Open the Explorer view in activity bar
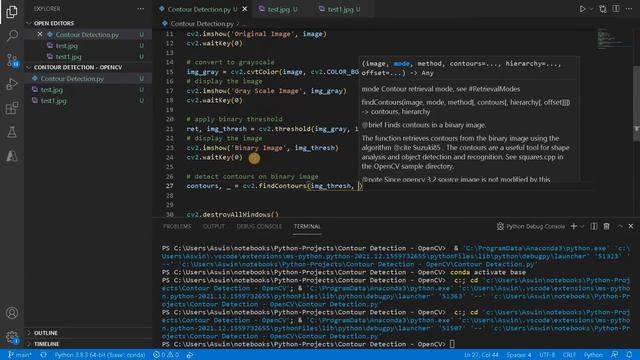The width and height of the screenshot is (640, 360). [12, 12]
